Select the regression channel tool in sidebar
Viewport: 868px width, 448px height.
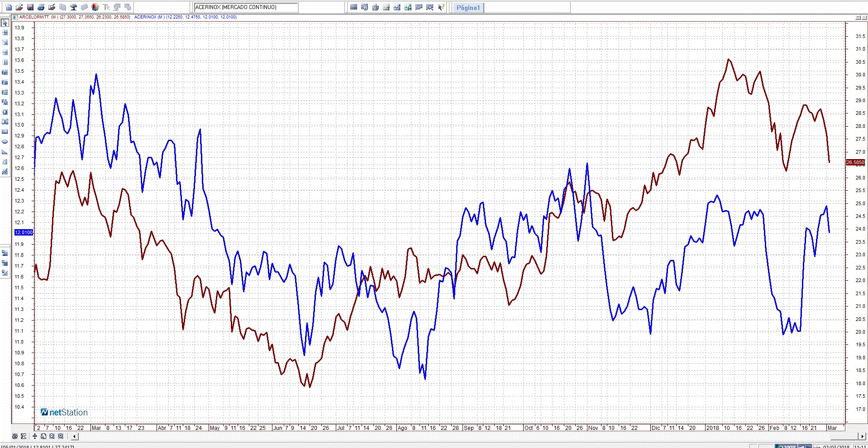5,172
